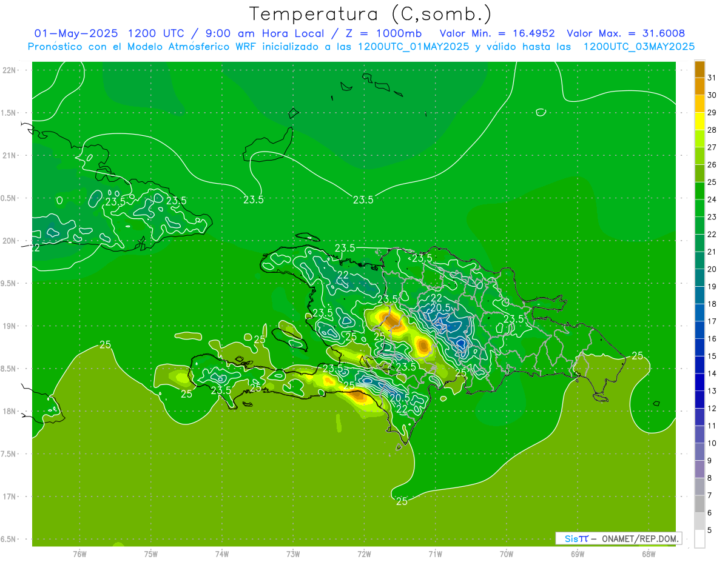Click the "Valor Min. = 16.4952" value
This screenshot has height=562, width=728.
click(497, 33)
